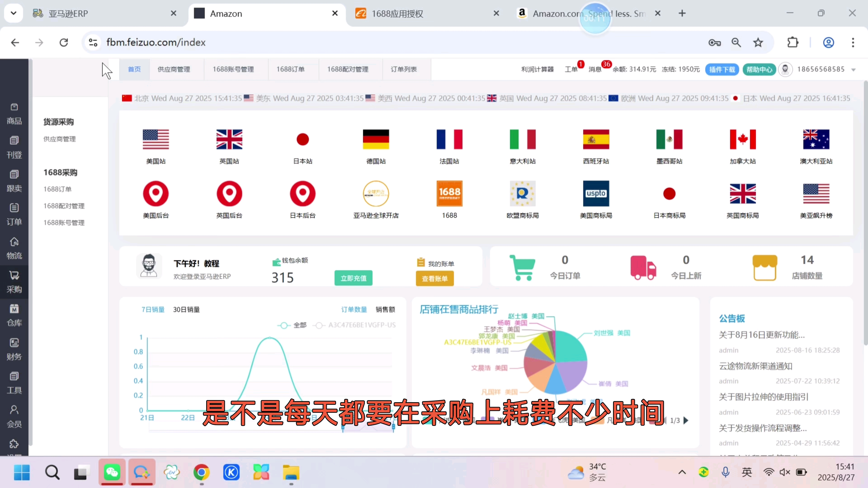Open the 英国站 UK flag icon

(x=229, y=139)
